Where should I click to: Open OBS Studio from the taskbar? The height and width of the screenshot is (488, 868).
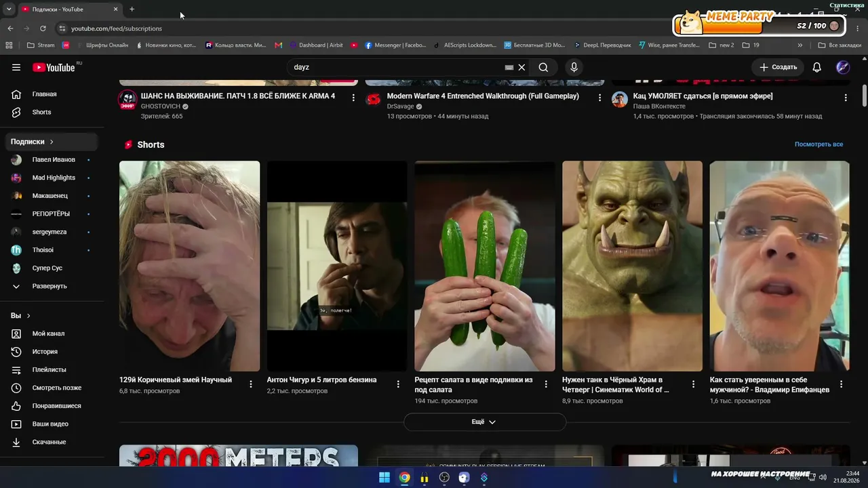444,477
